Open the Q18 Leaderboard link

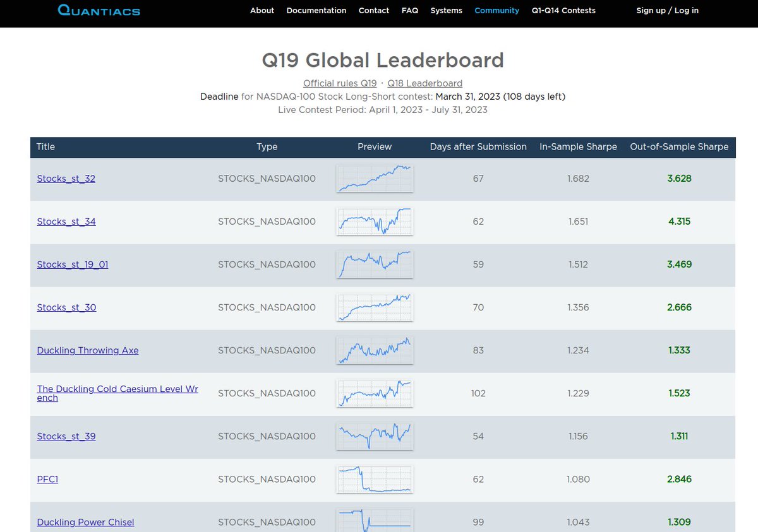(x=425, y=83)
